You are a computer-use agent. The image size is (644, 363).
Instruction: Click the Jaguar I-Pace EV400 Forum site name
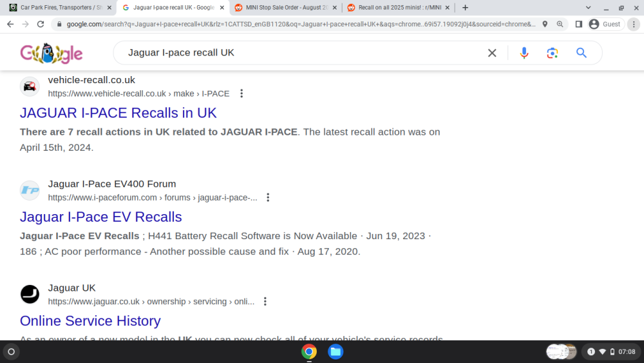pyautogui.click(x=112, y=184)
